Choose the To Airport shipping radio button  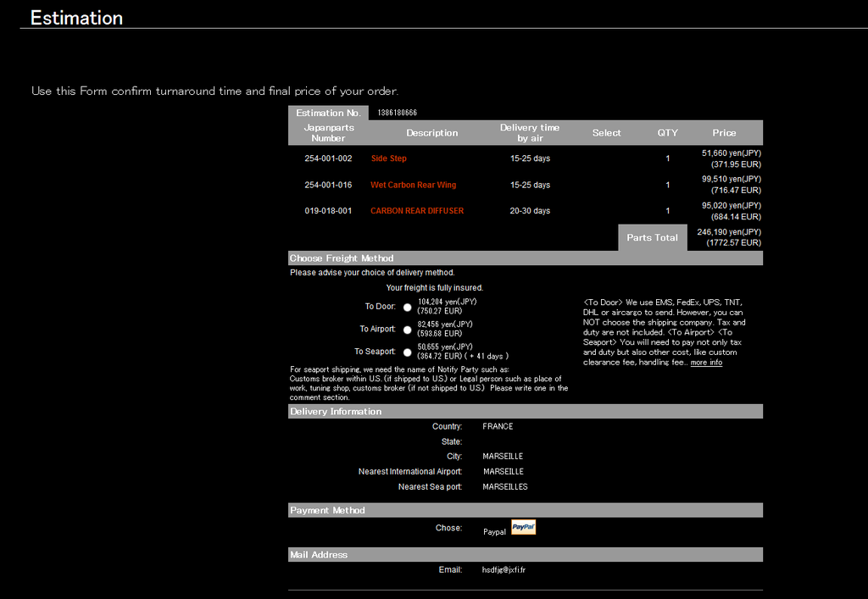pos(408,330)
